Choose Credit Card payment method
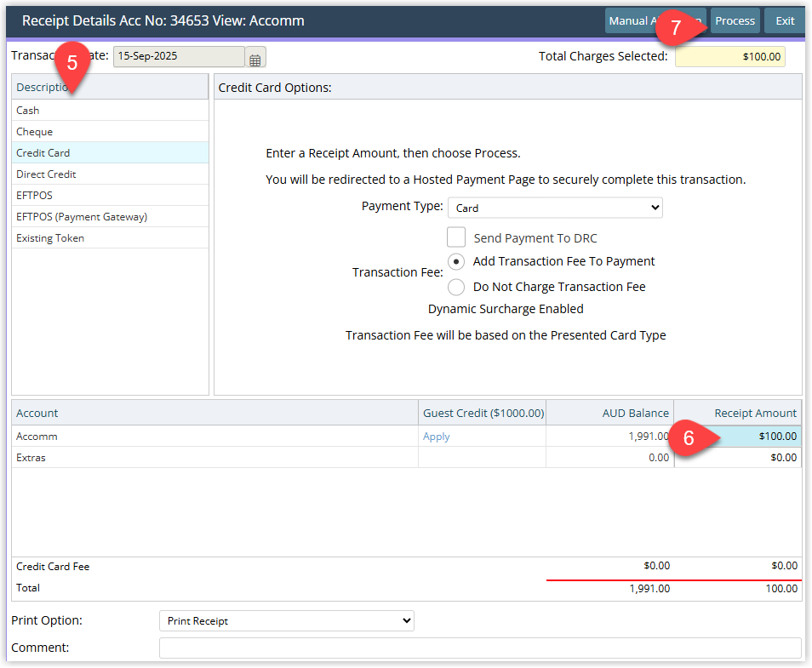Image resolution: width=812 pixels, height=668 pixels. pyautogui.click(x=111, y=153)
